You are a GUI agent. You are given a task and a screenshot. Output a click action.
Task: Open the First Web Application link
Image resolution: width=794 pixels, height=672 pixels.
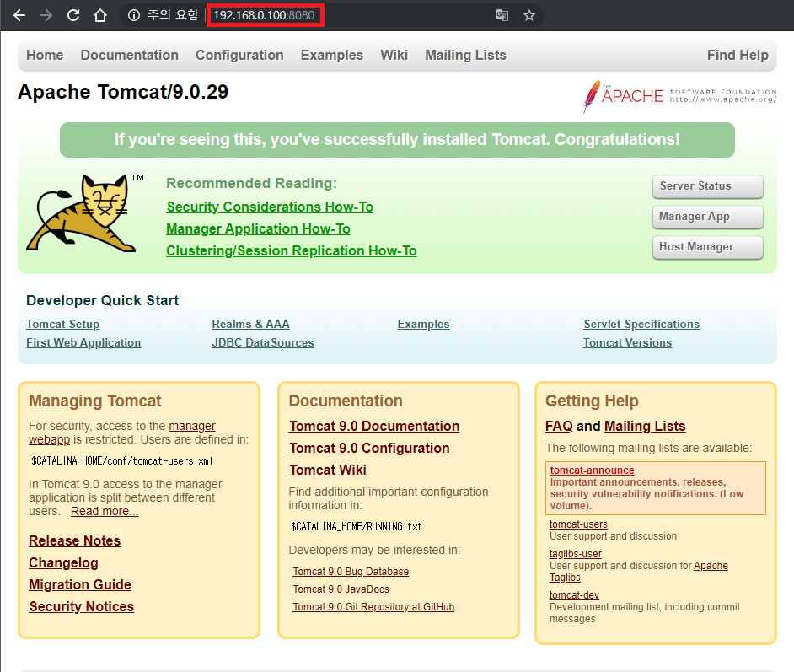pos(83,343)
